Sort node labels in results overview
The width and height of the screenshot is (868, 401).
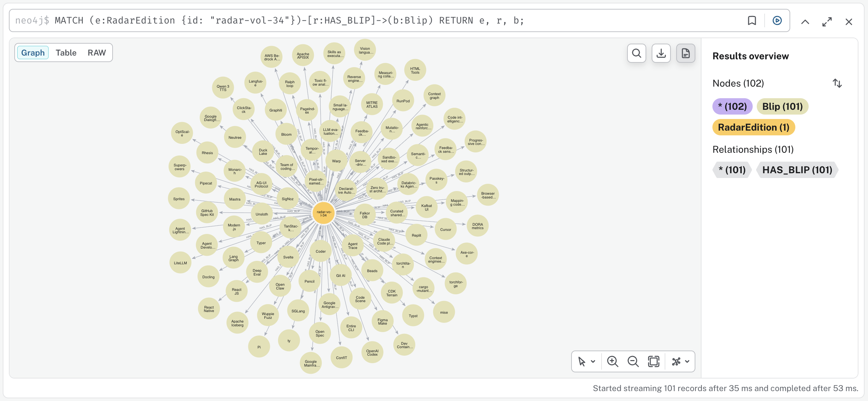837,83
